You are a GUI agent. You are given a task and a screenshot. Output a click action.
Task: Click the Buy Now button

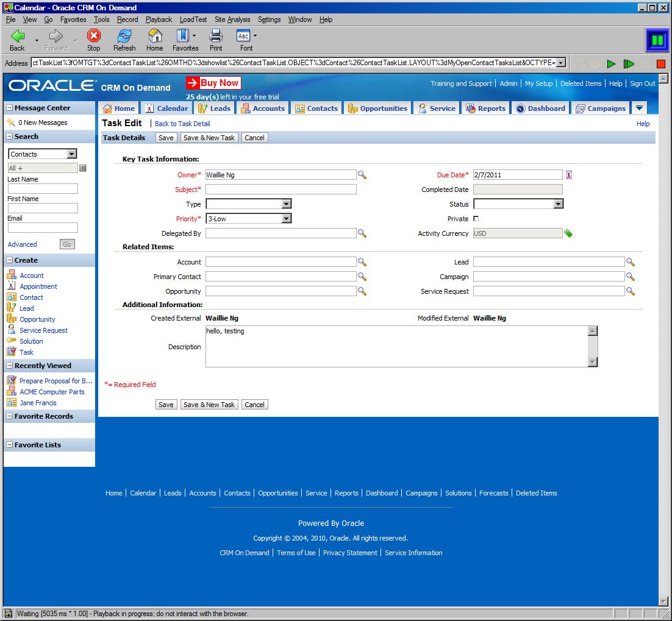tap(213, 83)
